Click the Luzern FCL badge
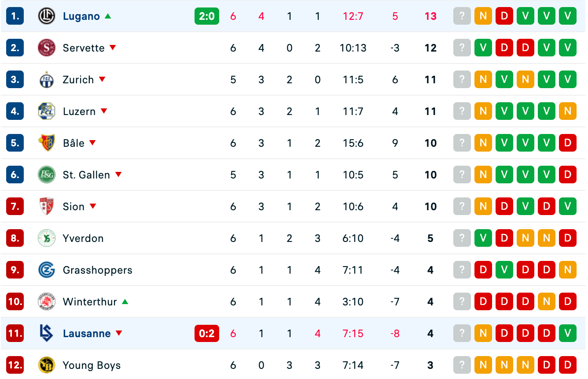The width and height of the screenshot is (588, 379). click(x=46, y=111)
